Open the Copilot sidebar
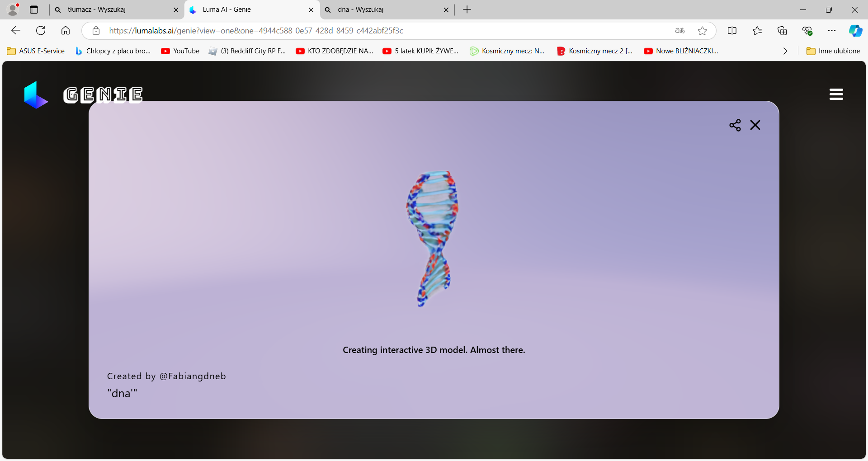Screen dimensions: 868x461 click(855, 31)
